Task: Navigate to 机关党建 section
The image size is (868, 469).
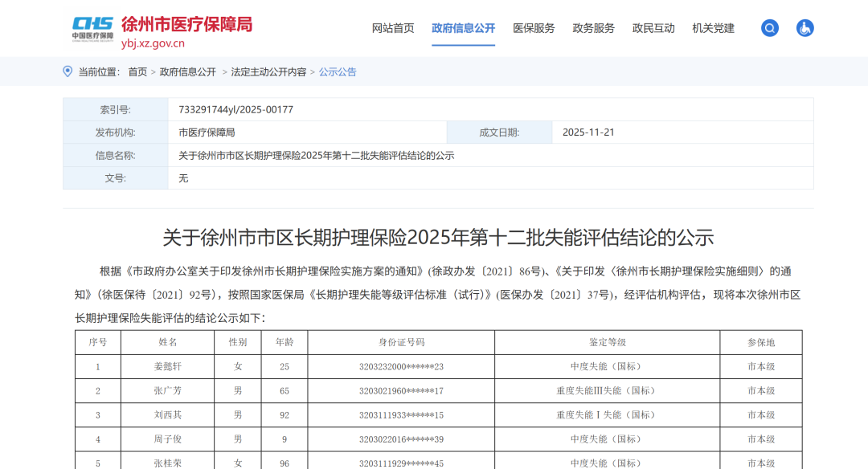Action: pyautogui.click(x=713, y=28)
